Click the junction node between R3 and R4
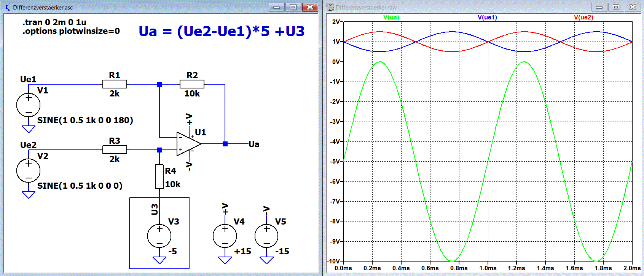Screen dimensions: 644x276 pyautogui.click(x=159, y=150)
